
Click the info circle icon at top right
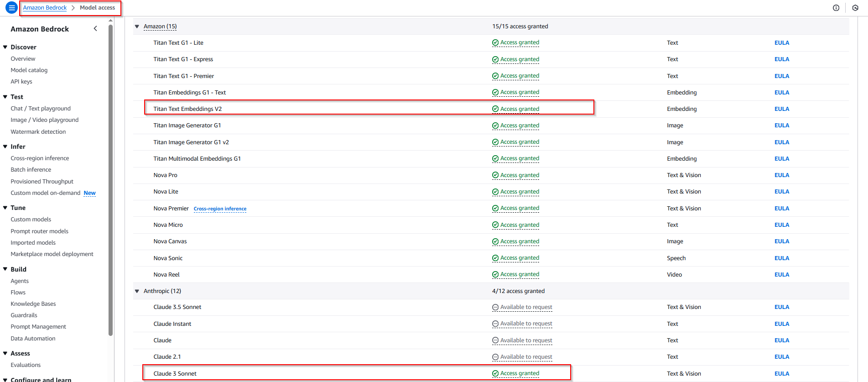tap(836, 8)
